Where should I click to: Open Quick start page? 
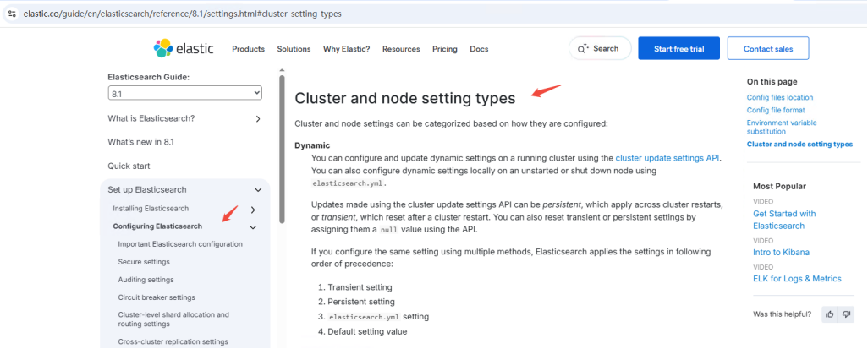tap(129, 166)
